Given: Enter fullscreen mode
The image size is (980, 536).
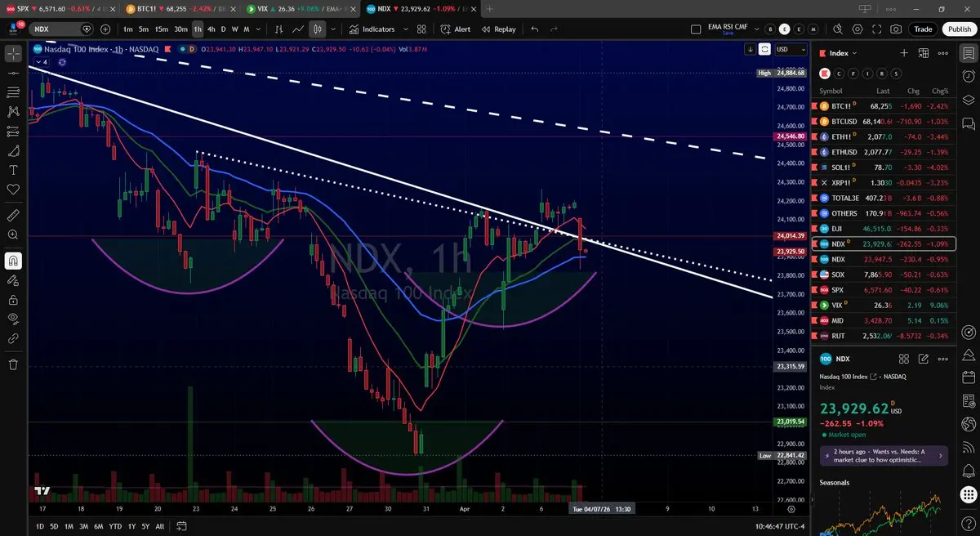Looking at the screenshot, I should tap(877, 29).
